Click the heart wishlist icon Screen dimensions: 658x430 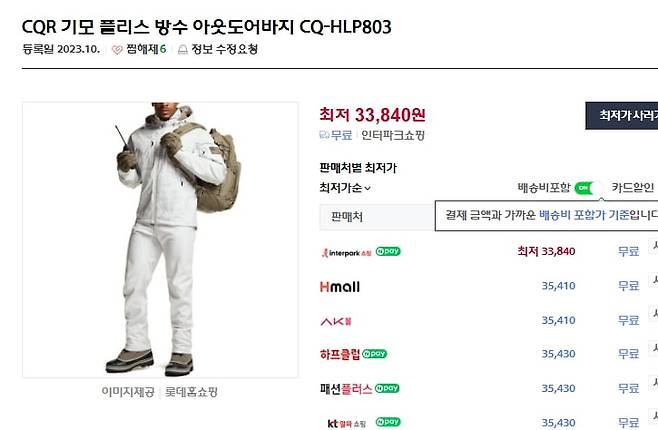(x=117, y=50)
